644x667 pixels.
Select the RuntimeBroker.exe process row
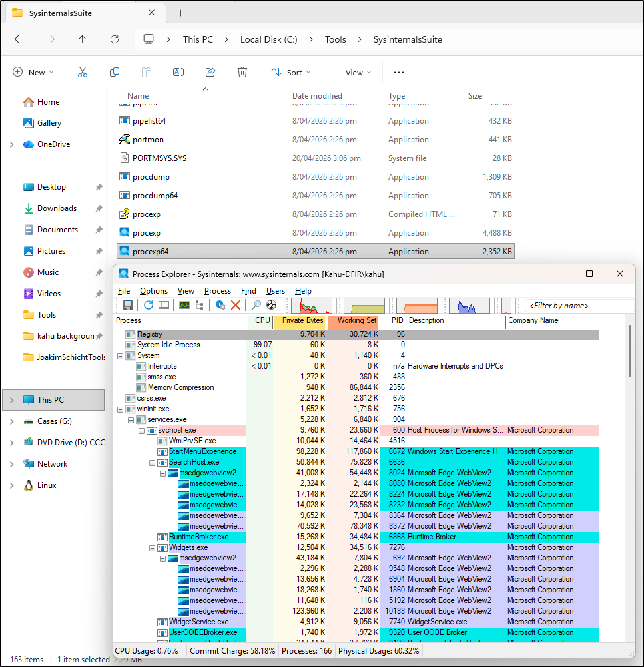click(x=358, y=537)
